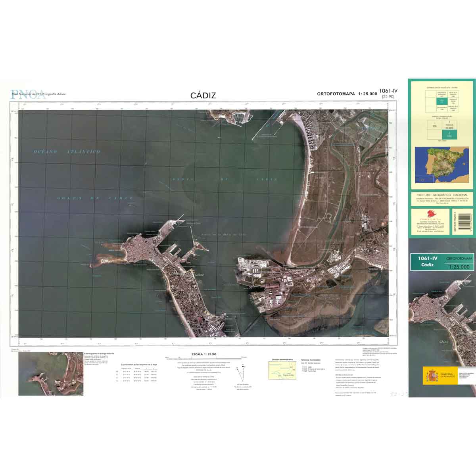The height and width of the screenshot is (476, 476).
Task: Click the PNOA logo above the map
Action: click(28, 94)
